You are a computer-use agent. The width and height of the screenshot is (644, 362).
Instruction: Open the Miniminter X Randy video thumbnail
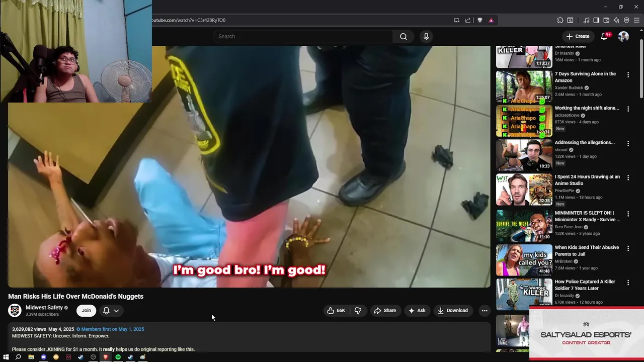(524, 226)
